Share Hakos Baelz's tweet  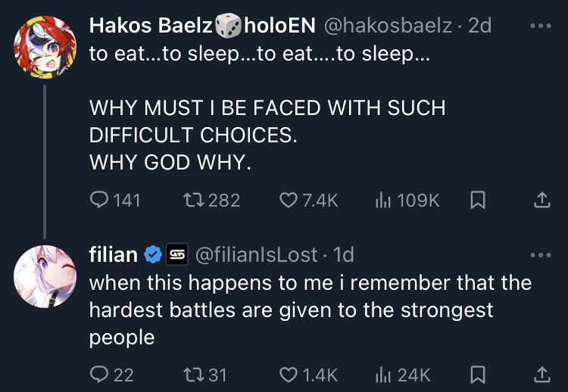541,200
